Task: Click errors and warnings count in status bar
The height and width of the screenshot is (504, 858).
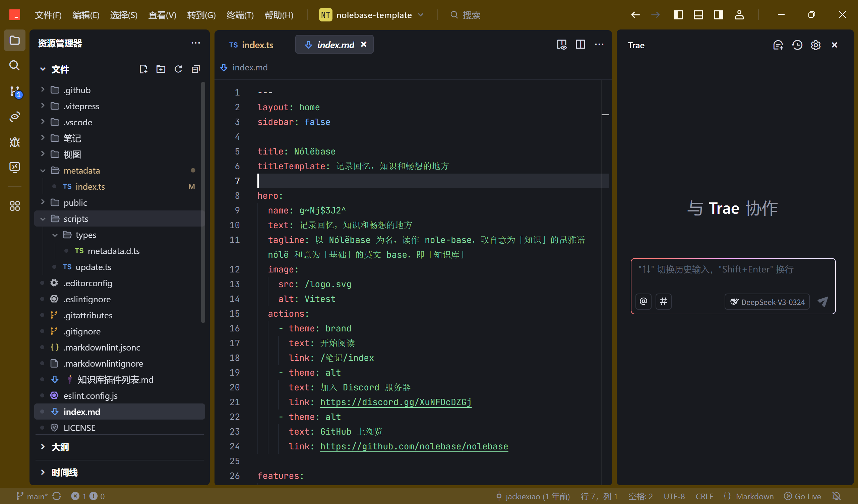Action: click(88, 496)
